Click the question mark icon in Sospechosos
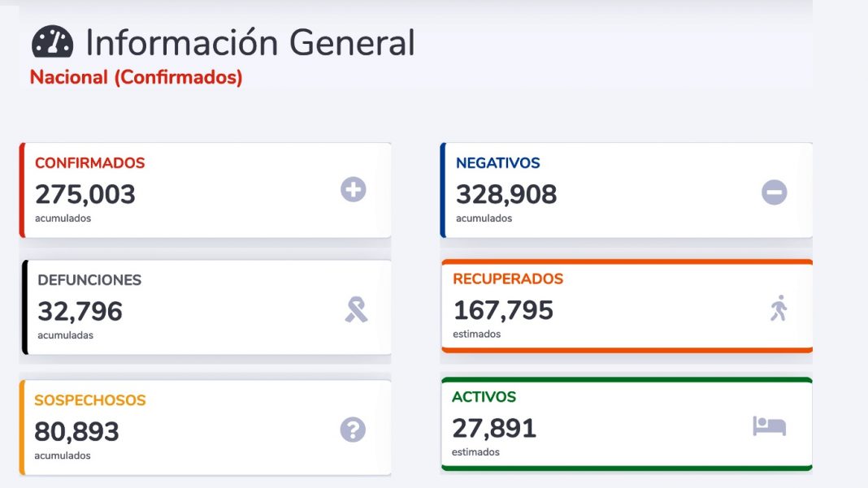 tap(353, 430)
